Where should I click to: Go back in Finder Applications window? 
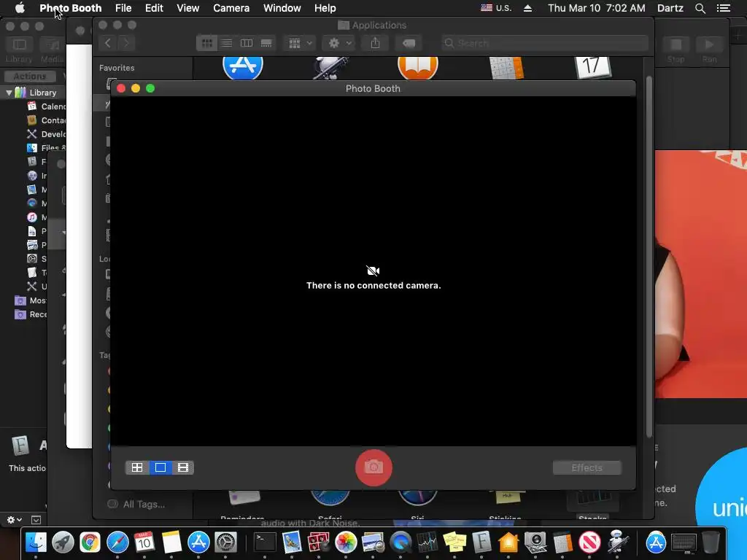coord(108,43)
